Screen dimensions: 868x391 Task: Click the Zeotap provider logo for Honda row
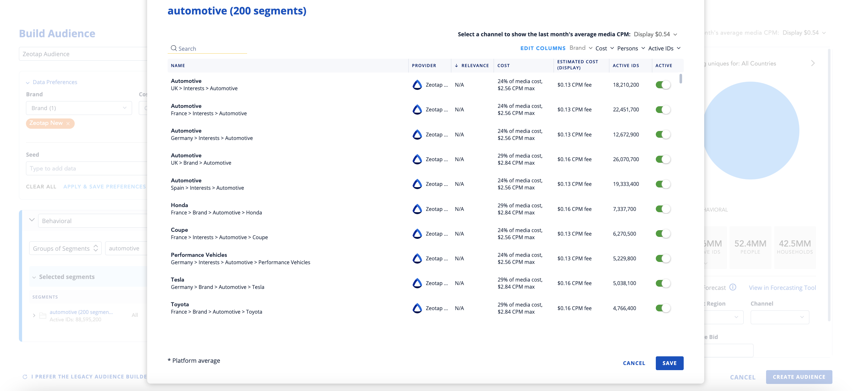(x=417, y=209)
